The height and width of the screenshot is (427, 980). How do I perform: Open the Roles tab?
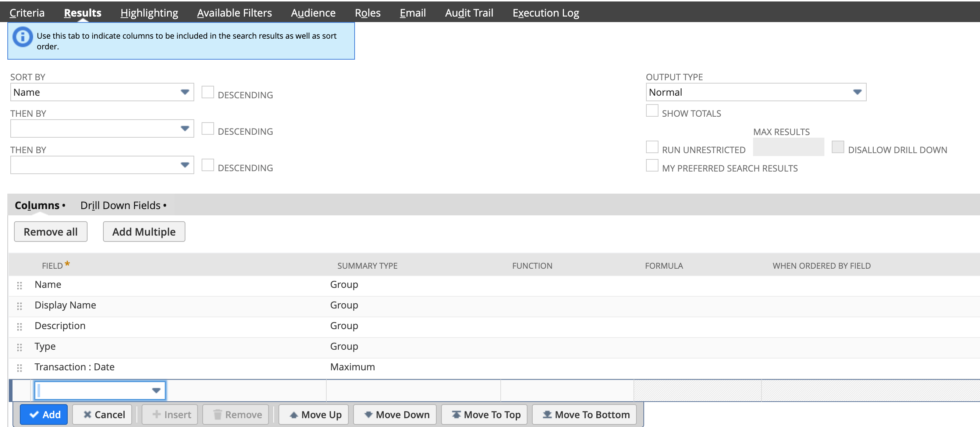click(367, 13)
